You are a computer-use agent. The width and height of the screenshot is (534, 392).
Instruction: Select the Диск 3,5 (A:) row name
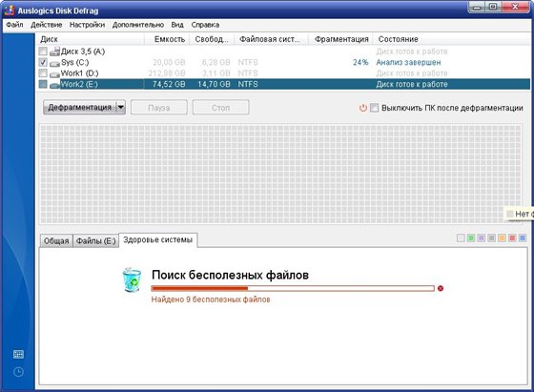(x=83, y=52)
